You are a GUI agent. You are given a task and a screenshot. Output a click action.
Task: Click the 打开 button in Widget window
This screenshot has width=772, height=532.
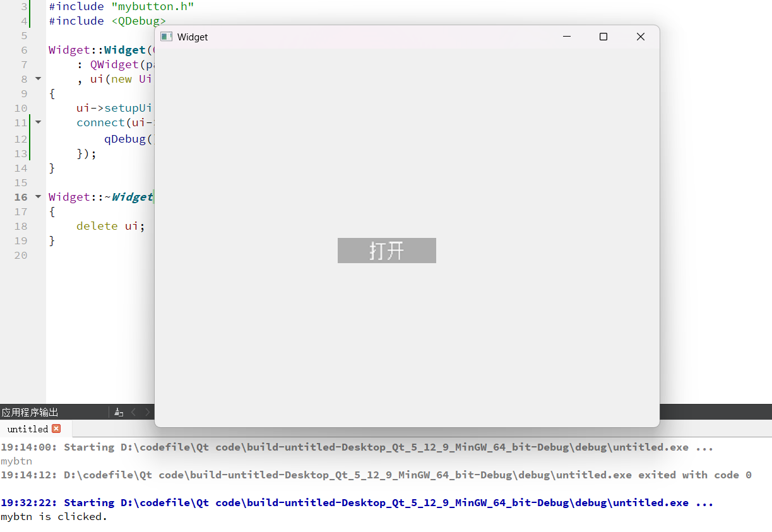pos(386,251)
